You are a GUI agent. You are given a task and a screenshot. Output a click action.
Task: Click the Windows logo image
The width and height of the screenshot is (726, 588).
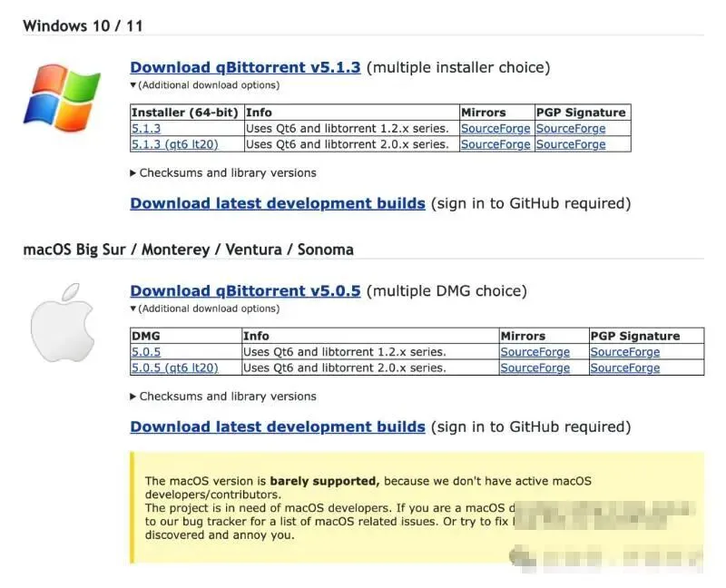tap(62, 97)
